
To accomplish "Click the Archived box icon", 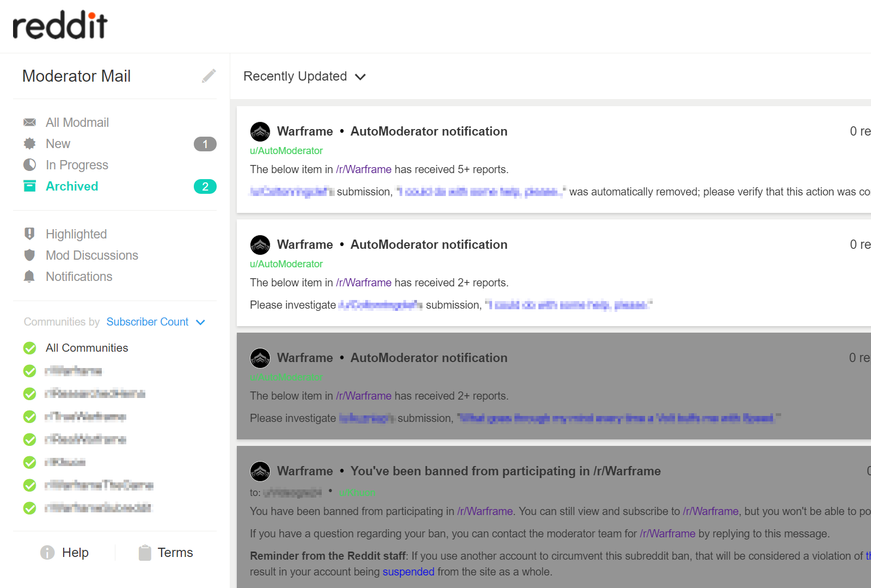I will pos(30,186).
